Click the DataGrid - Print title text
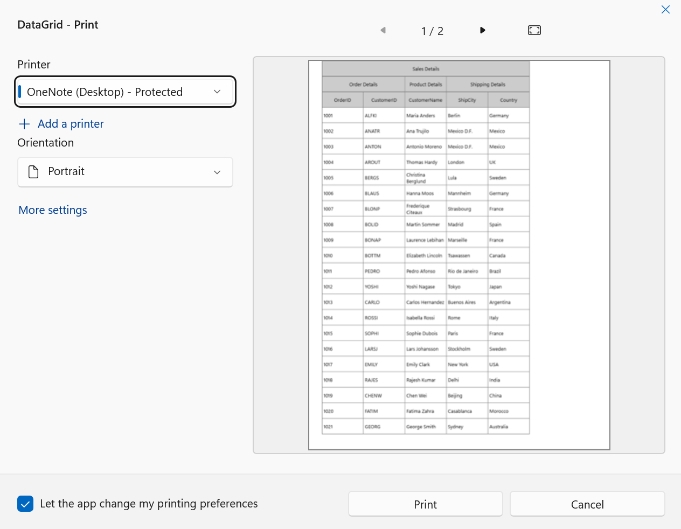 point(58,25)
